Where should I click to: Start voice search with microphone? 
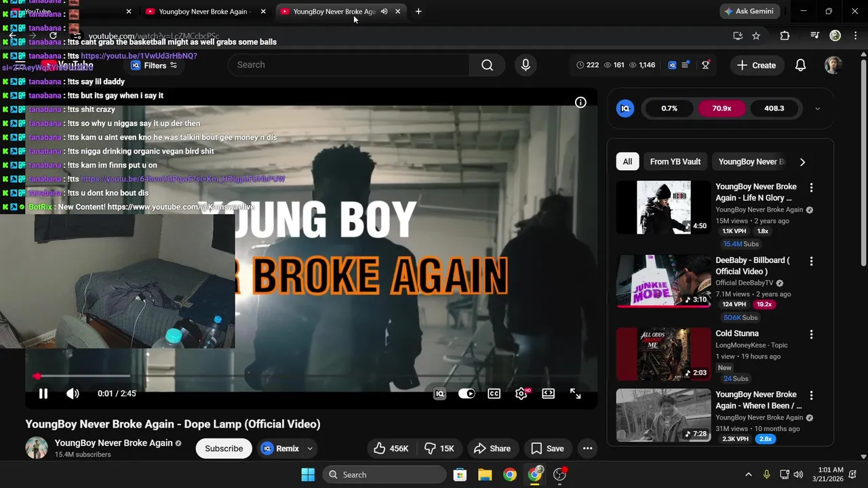(x=526, y=65)
